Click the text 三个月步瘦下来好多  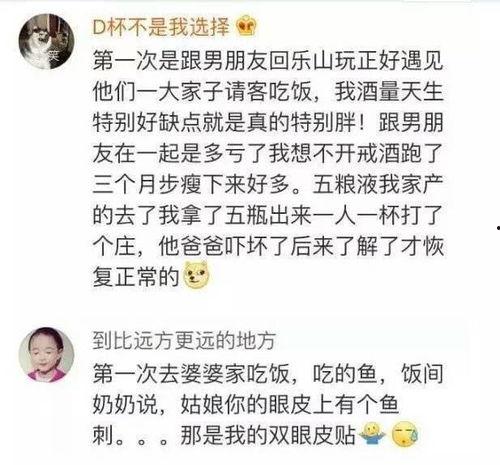[x=191, y=184]
